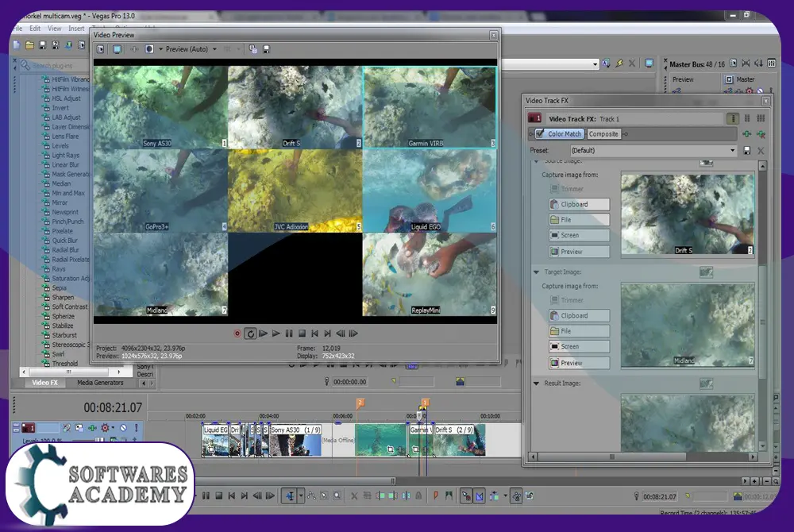Select the Zoom Edit tool in timeline toolbar
This screenshot has height=532, width=794.
[x=337, y=496]
